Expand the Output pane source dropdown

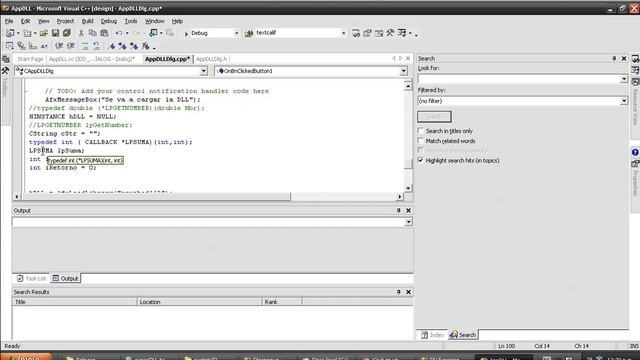(408, 222)
